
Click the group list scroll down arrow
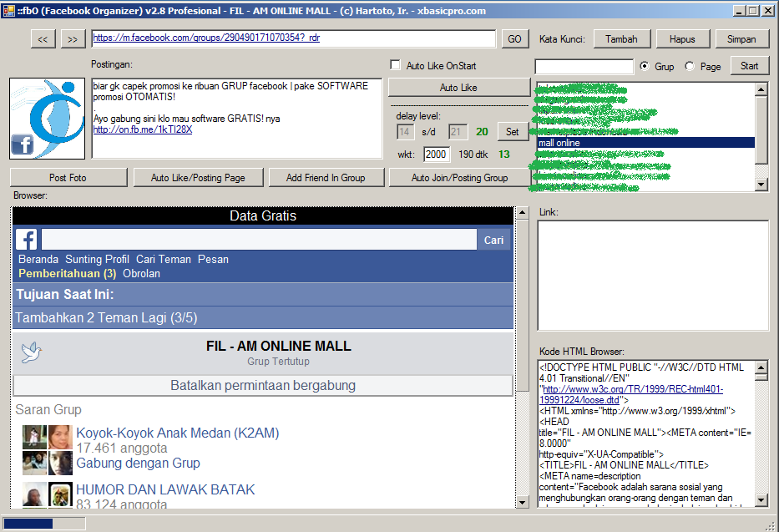pyautogui.click(x=761, y=185)
